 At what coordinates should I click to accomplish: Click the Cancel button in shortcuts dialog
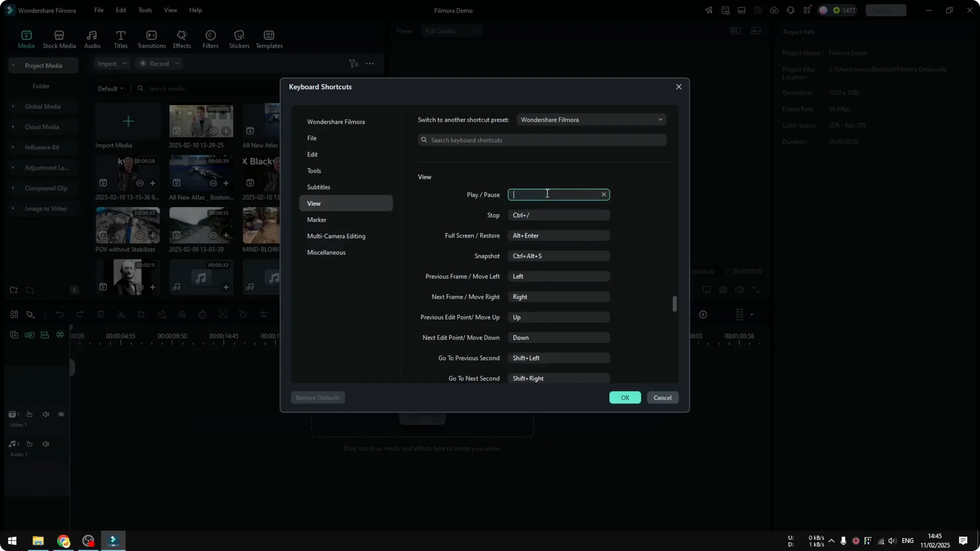pyautogui.click(x=663, y=397)
